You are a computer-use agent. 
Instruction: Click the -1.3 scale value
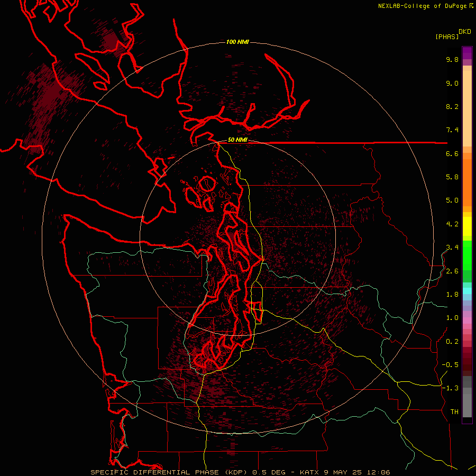[x=450, y=388]
